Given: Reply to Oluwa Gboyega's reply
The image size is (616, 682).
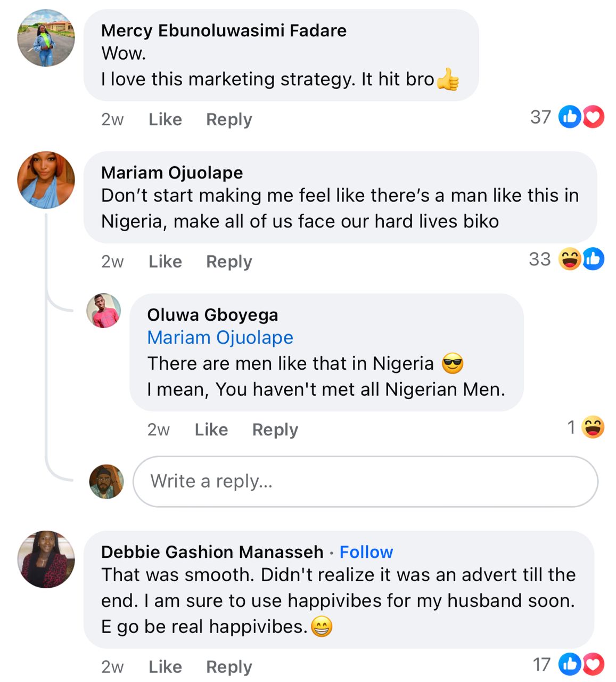Looking at the screenshot, I should tap(275, 429).
